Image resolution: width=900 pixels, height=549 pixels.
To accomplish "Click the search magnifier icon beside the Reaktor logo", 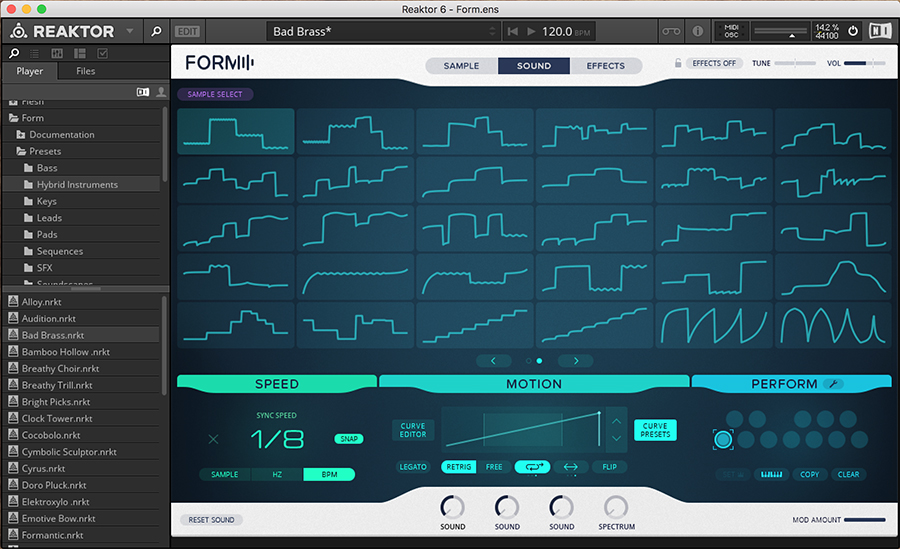I will click(157, 31).
